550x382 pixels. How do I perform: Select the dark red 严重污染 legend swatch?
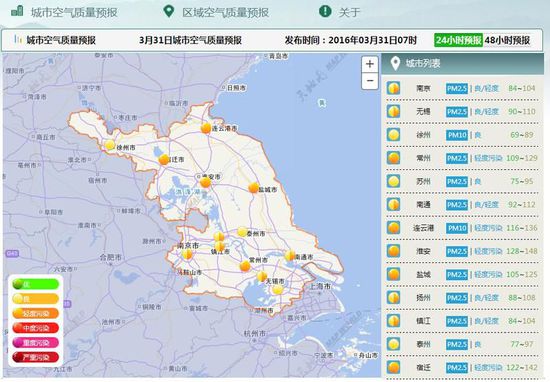35,357
